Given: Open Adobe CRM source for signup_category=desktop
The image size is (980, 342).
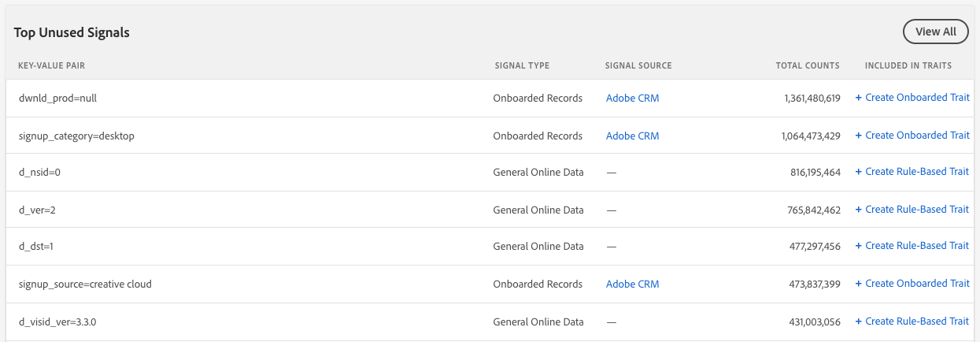Looking at the screenshot, I should click(x=632, y=136).
